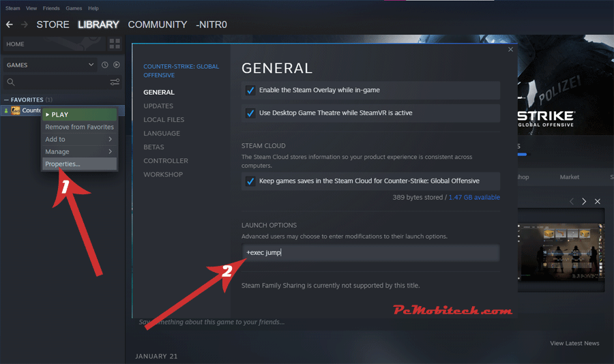614x364 pixels.
Task: Open the Market tab on game page
Action: click(x=570, y=177)
